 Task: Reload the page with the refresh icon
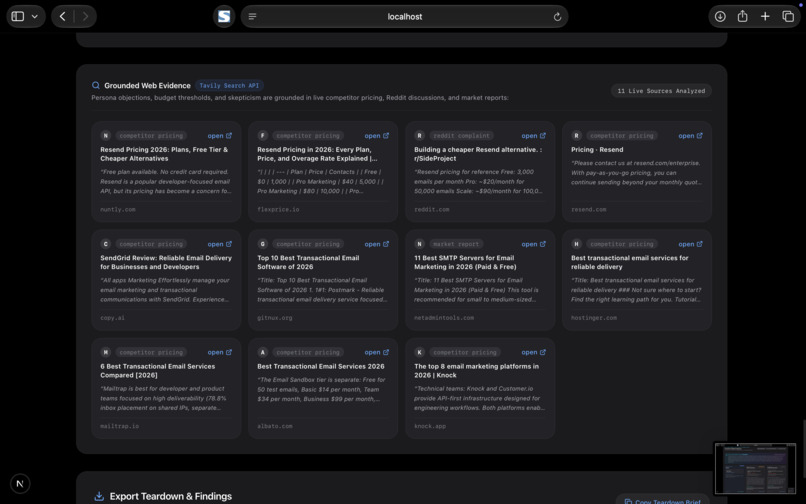coord(557,17)
